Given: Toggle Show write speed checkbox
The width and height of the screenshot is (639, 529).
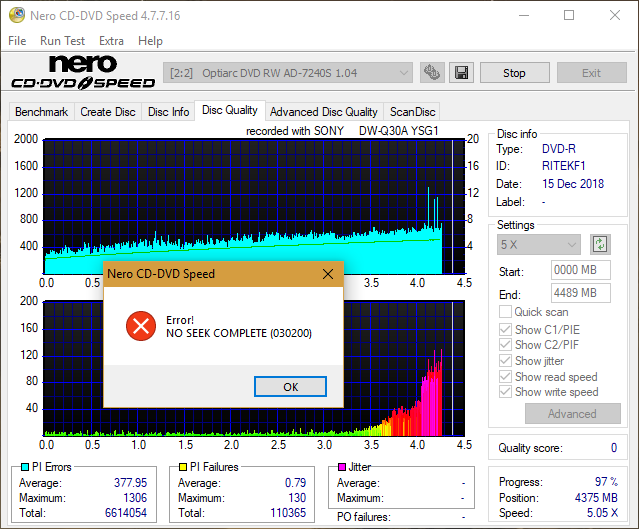Looking at the screenshot, I should pos(505,392).
